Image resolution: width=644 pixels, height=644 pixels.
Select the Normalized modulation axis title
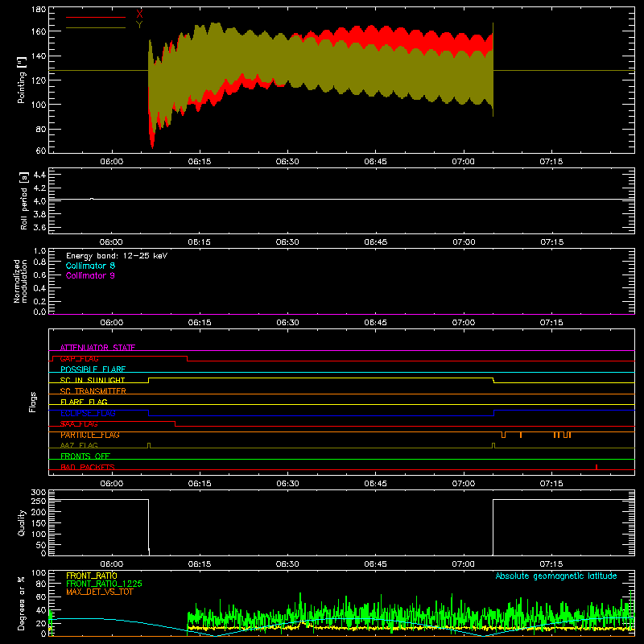[19, 281]
